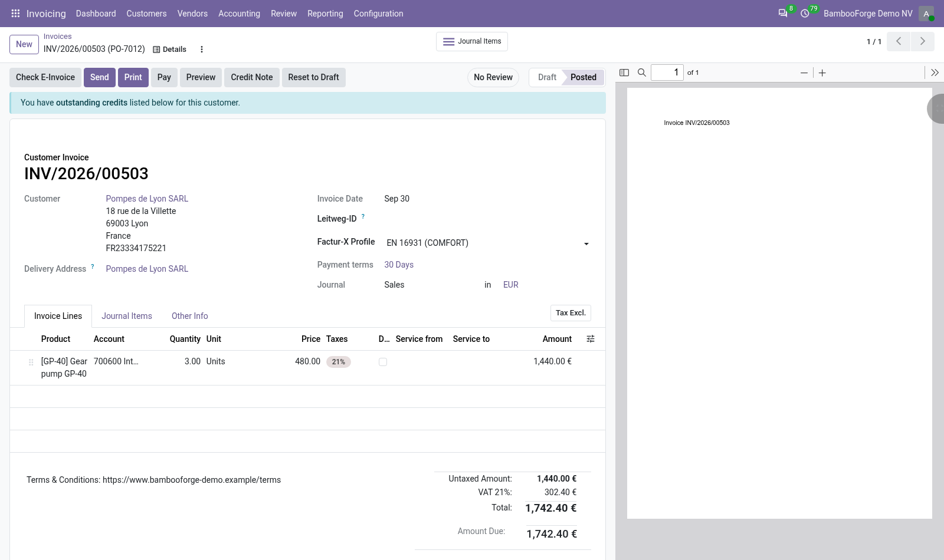Show Leitweg-ID help question mark
This screenshot has height=560, width=944.
coord(363,216)
